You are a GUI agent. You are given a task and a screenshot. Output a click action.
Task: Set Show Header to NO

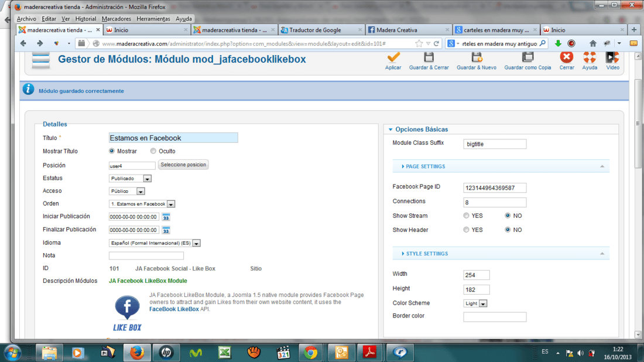click(508, 230)
